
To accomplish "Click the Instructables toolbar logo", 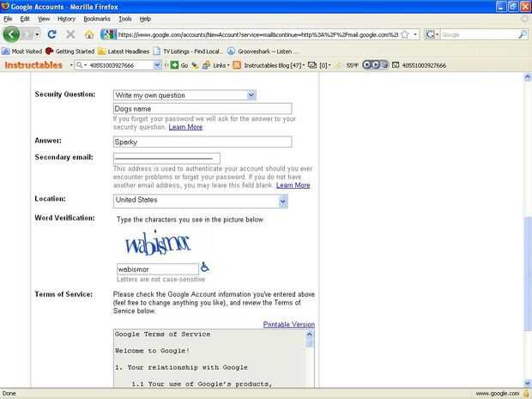I will pyautogui.click(x=33, y=65).
